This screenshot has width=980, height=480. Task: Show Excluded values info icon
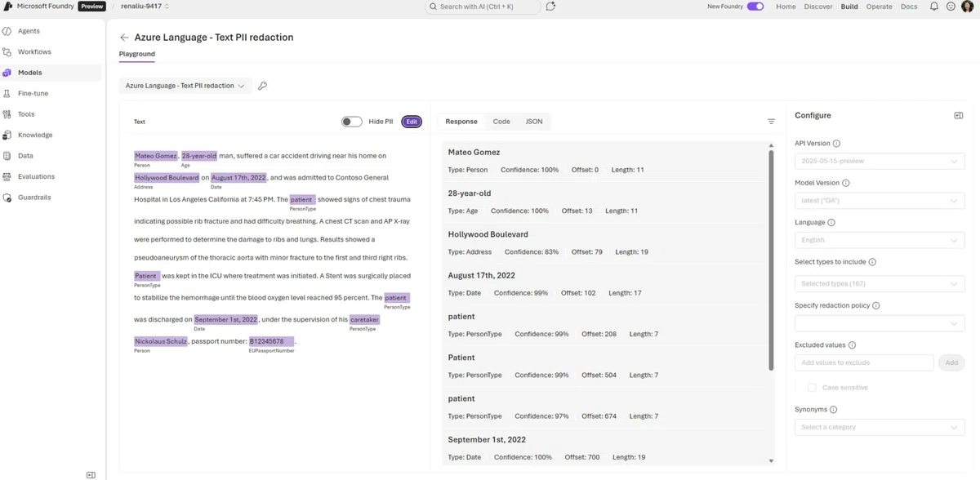point(852,345)
